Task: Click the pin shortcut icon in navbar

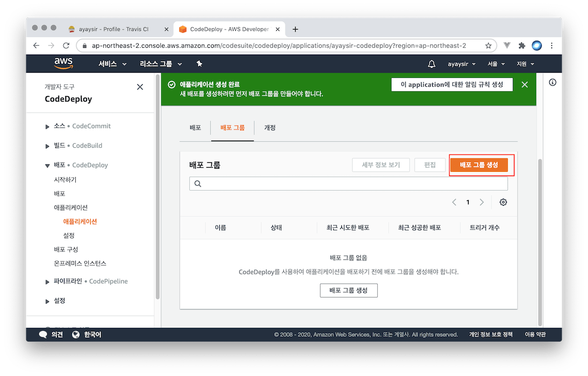Action: [199, 64]
